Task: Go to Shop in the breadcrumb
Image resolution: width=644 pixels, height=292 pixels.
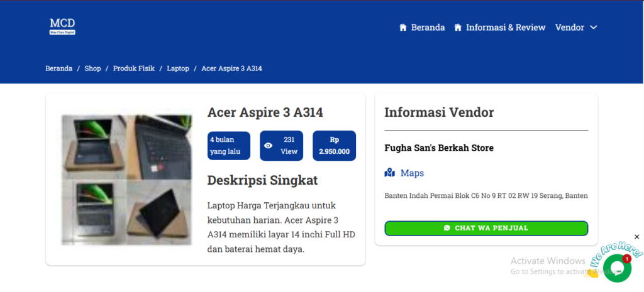Action: (92, 68)
